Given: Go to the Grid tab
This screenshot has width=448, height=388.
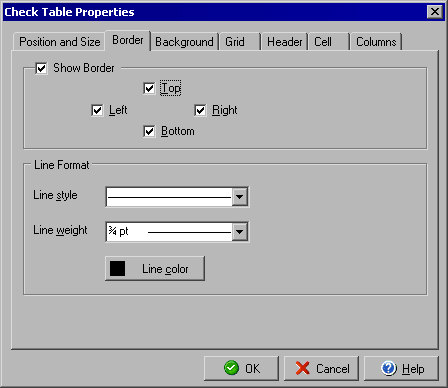Looking at the screenshot, I should click(239, 42).
